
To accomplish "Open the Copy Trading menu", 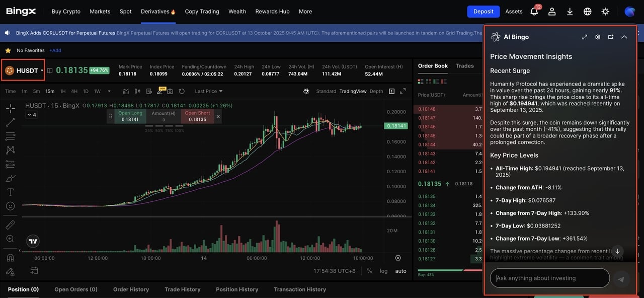I will pyautogui.click(x=202, y=11).
